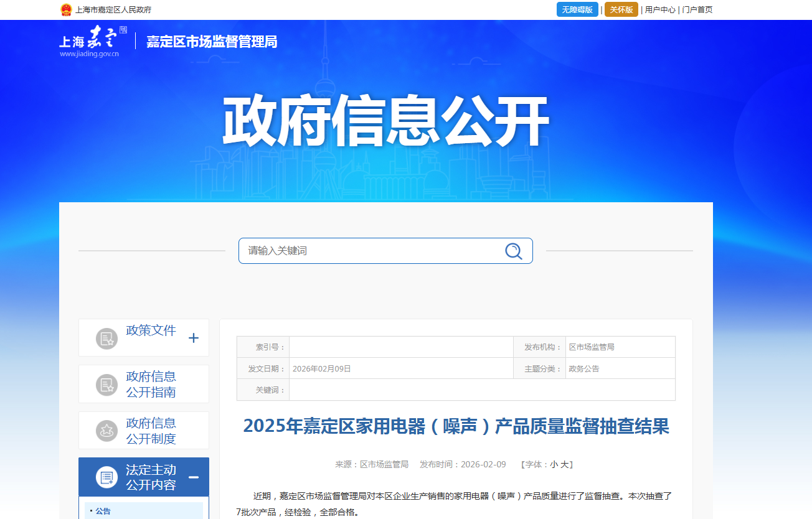Go to 用户中心
812x519 pixels.
(660, 10)
